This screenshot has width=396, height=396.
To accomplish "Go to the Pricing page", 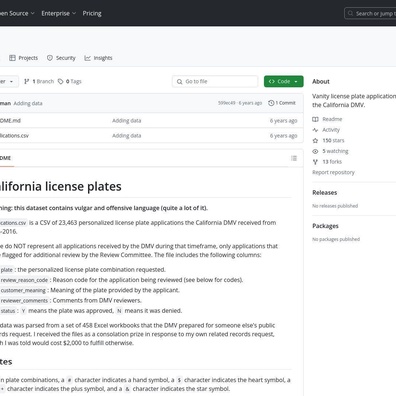I will (92, 13).
